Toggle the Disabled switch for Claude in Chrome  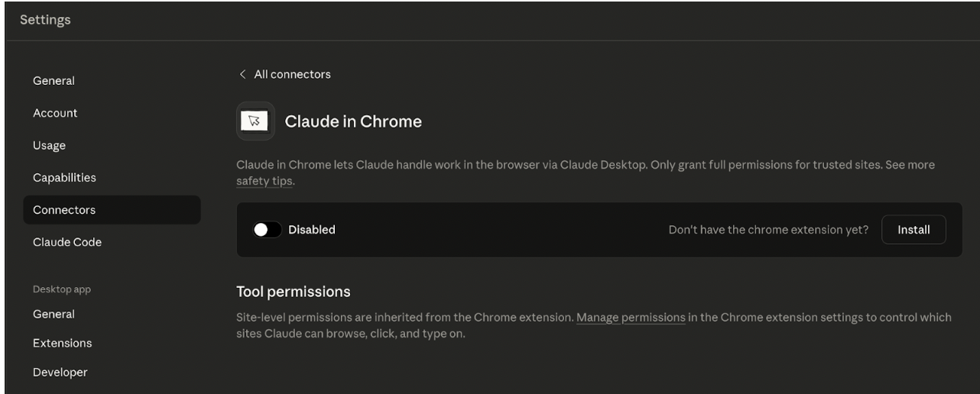pos(268,229)
